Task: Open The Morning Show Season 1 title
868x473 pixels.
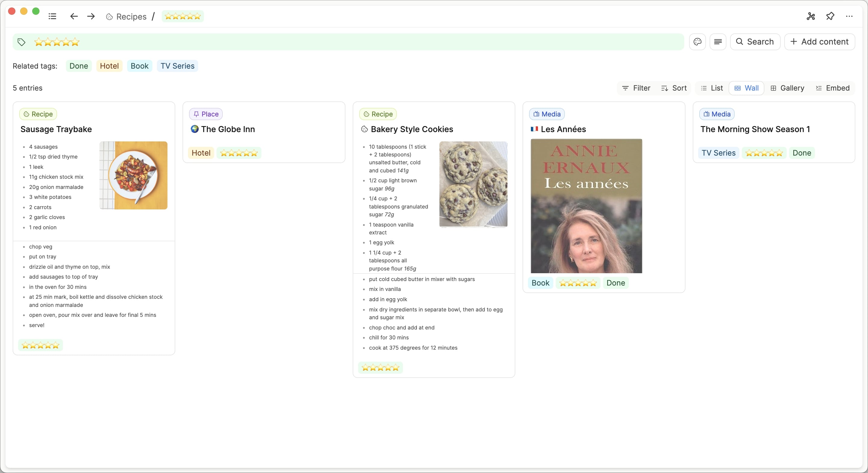Action: (x=755, y=129)
